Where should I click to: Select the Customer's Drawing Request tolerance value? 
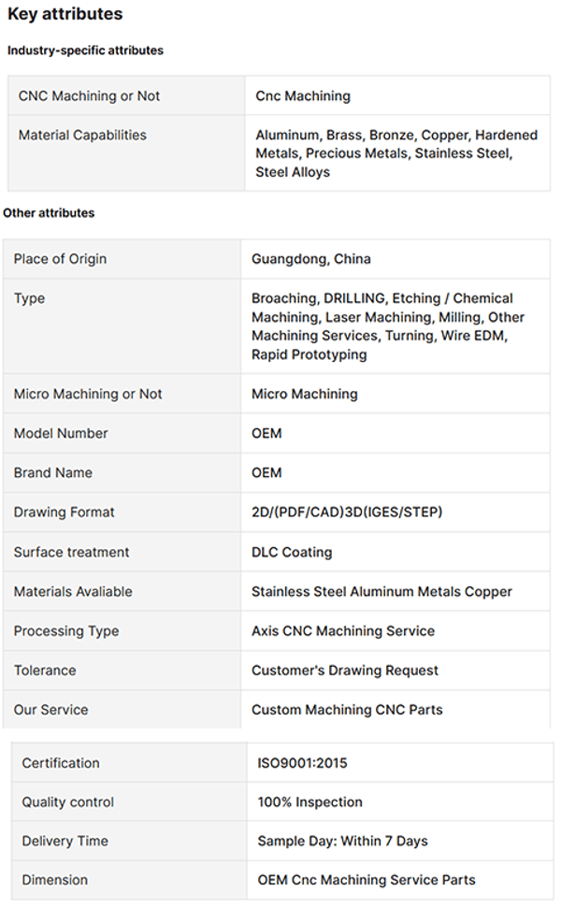click(x=345, y=670)
